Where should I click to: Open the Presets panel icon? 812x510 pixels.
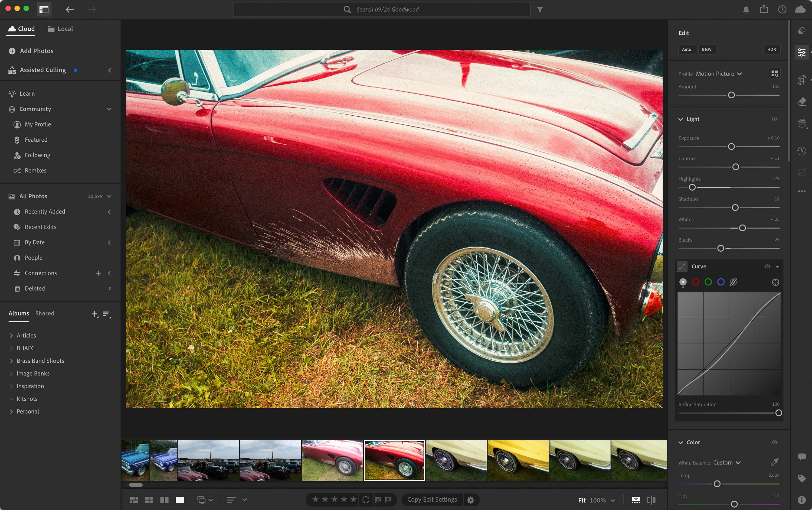tap(801, 31)
